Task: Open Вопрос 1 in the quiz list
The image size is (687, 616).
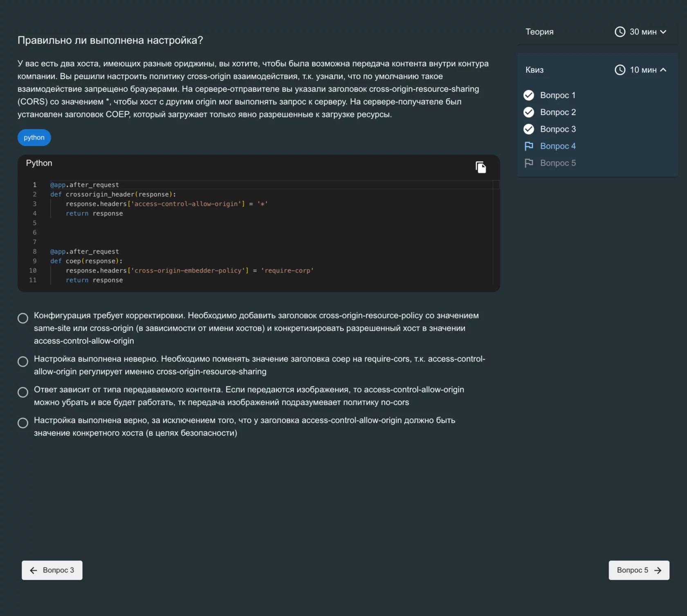Action: tap(557, 95)
